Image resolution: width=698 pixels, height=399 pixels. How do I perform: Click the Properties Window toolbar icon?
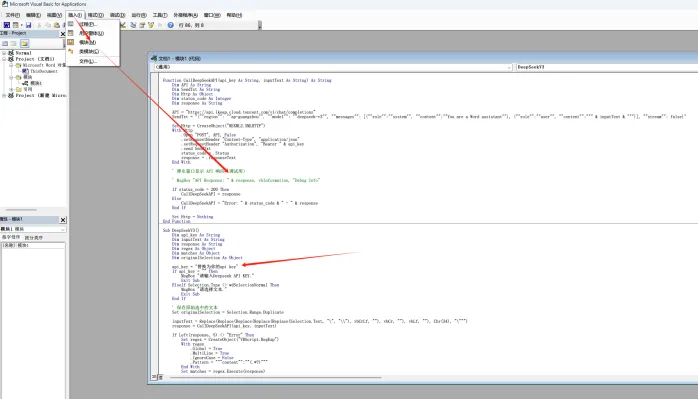(x=142, y=25)
